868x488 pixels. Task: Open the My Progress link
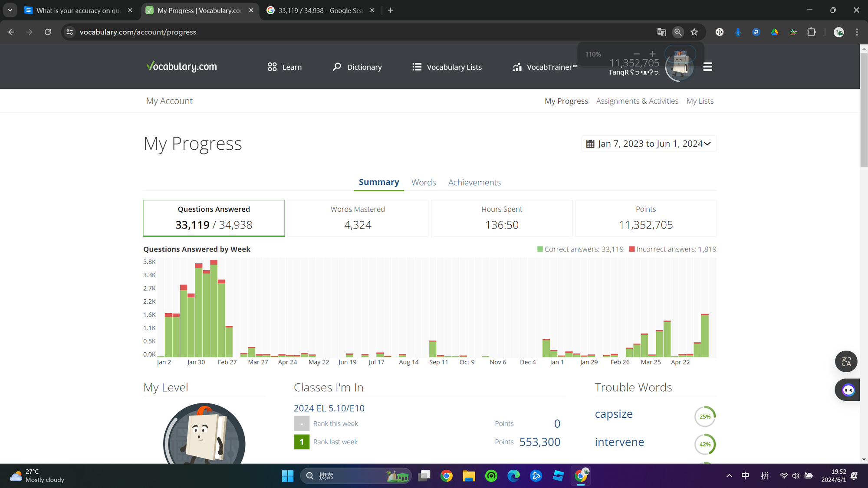566,101
